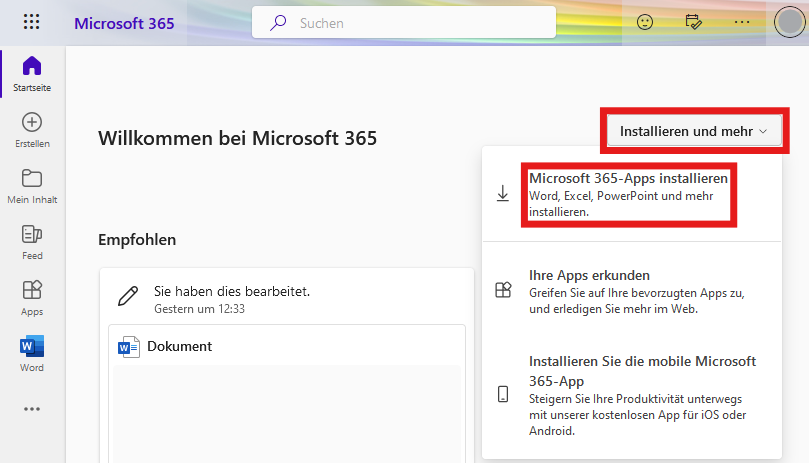Click the Erstellen plus icon
This screenshot has width=809, height=463.
pos(31,130)
